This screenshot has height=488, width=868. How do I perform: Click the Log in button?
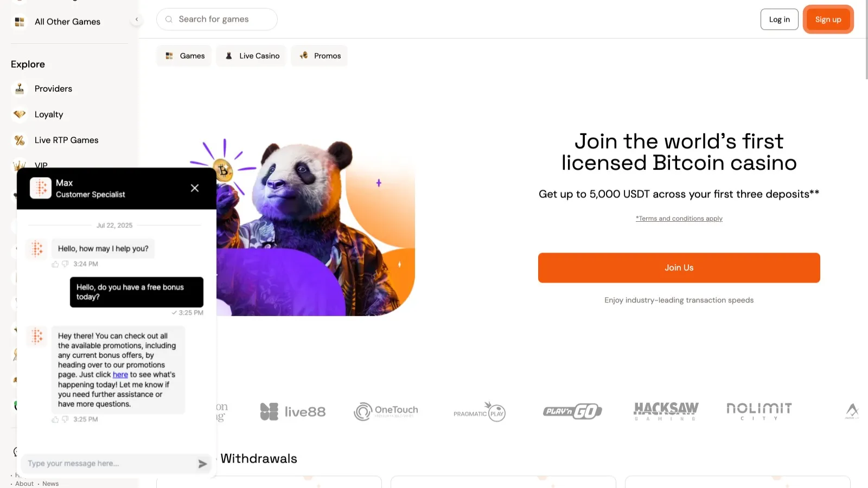click(780, 20)
